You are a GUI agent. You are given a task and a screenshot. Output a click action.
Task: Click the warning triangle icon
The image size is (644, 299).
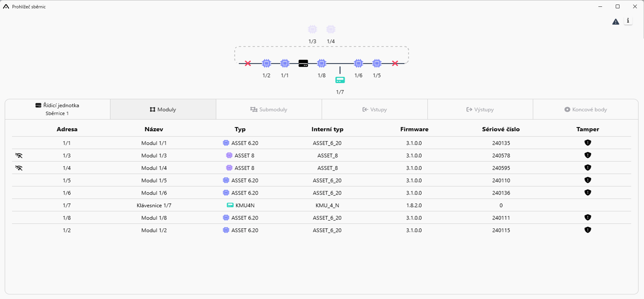tap(616, 22)
